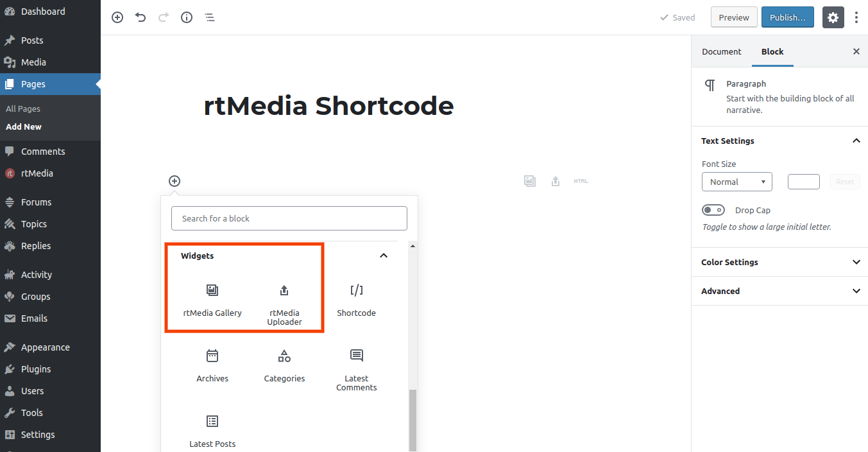Insert the rtMedia Gallery block
The height and width of the screenshot is (452, 868).
click(x=212, y=299)
